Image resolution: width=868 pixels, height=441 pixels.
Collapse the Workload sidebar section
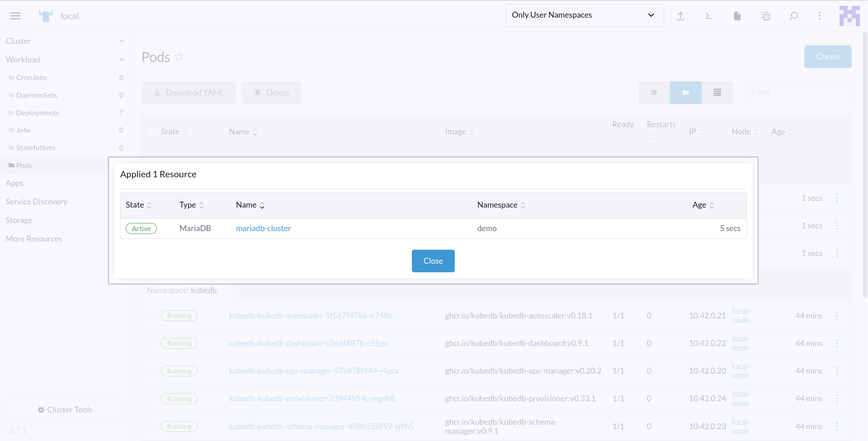tap(63, 60)
